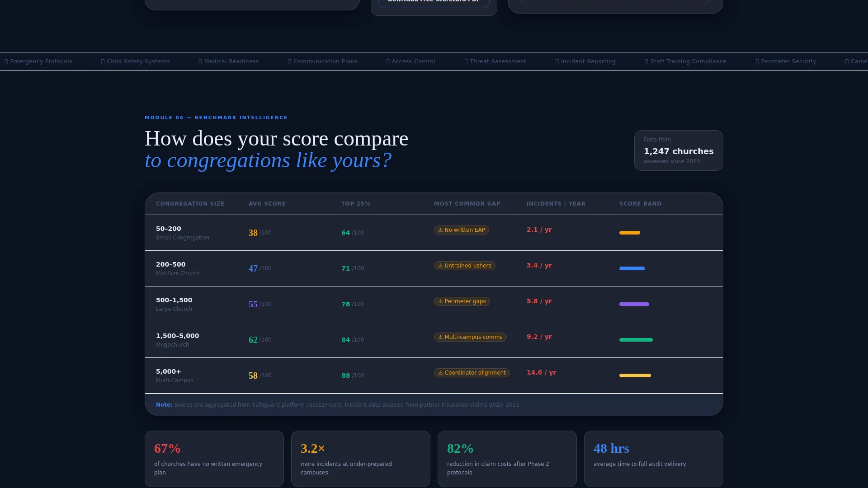
Task: Click the Top 25% column header
Action: point(356,204)
